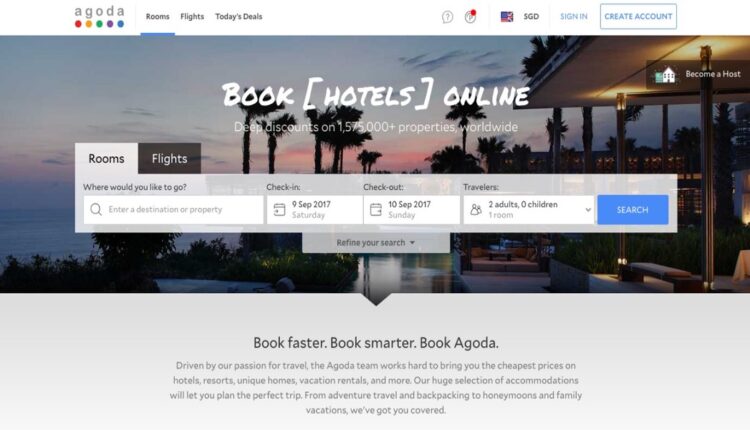Click the CREATE ACCOUNT button
750x430 pixels.
[638, 16]
